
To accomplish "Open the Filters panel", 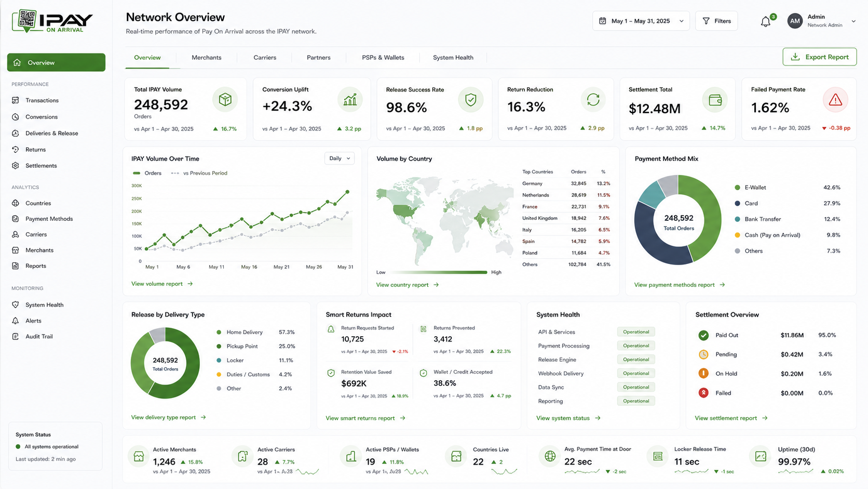I will 716,21.
